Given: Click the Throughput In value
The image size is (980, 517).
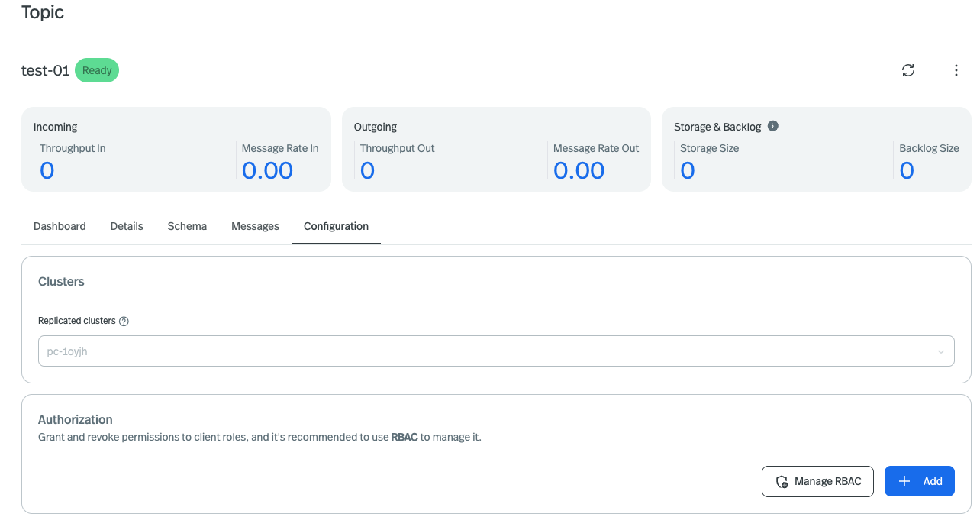Looking at the screenshot, I should coord(47,170).
